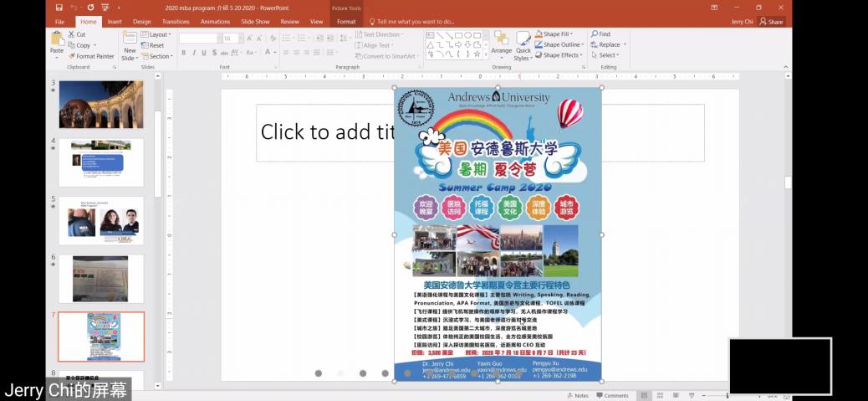868x401 pixels.
Task: Toggle text shadow
Action: [214, 53]
